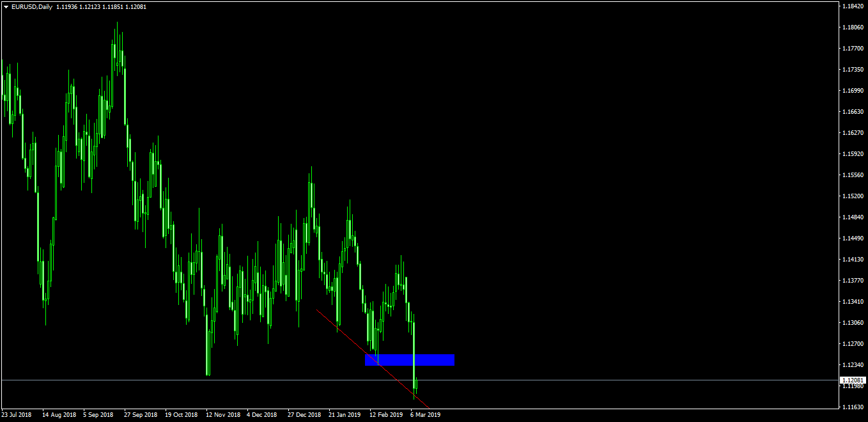Click the 27 Sep 2018 date label
Screen dimensions: 868x422
140,414
